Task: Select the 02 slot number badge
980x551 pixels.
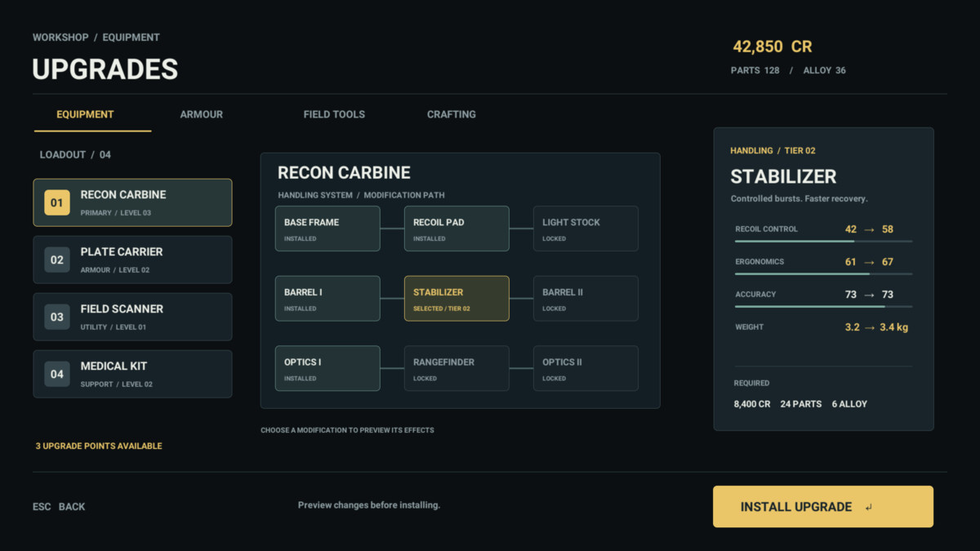Action: 57,260
